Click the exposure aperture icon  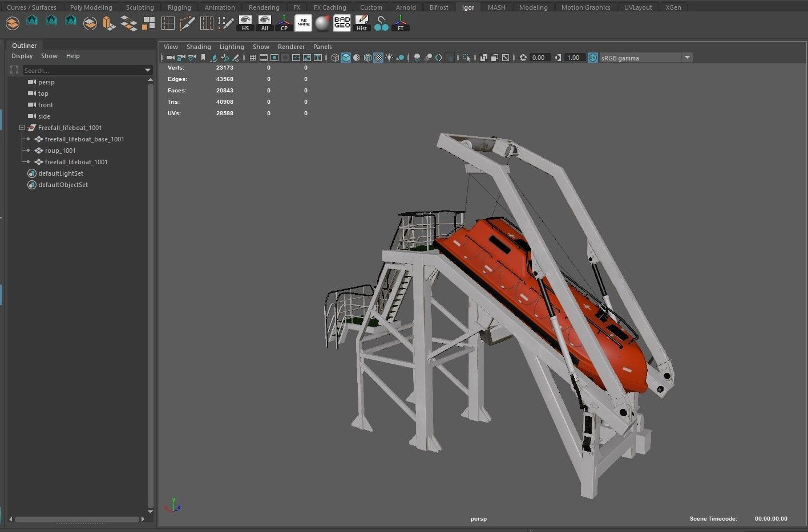pyautogui.click(x=523, y=58)
